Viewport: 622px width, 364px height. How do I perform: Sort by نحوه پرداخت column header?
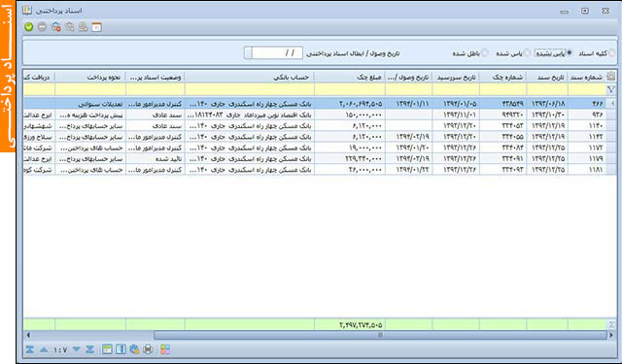(x=90, y=78)
